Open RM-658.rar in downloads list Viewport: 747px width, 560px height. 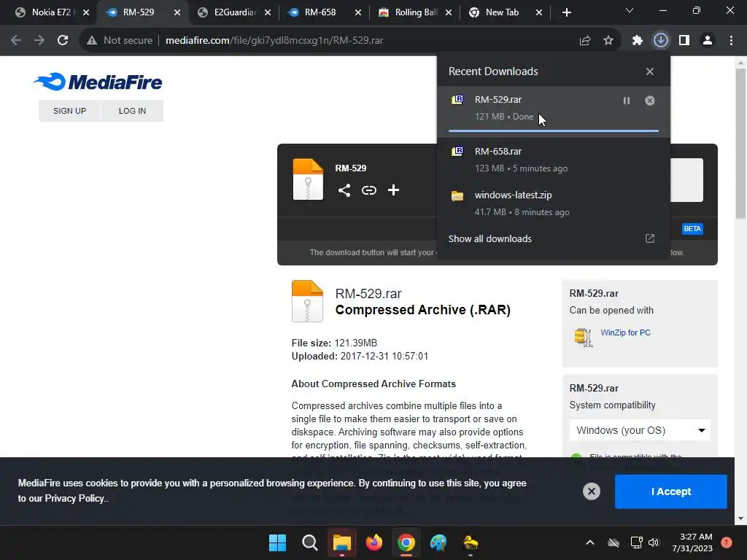pos(553,160)
